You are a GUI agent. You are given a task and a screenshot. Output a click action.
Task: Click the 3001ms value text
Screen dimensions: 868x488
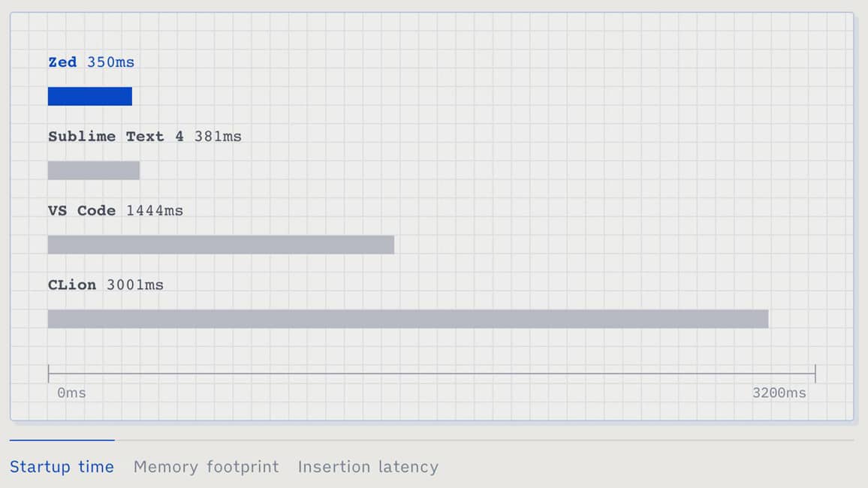pyautogui.click(x=135, y=285)
